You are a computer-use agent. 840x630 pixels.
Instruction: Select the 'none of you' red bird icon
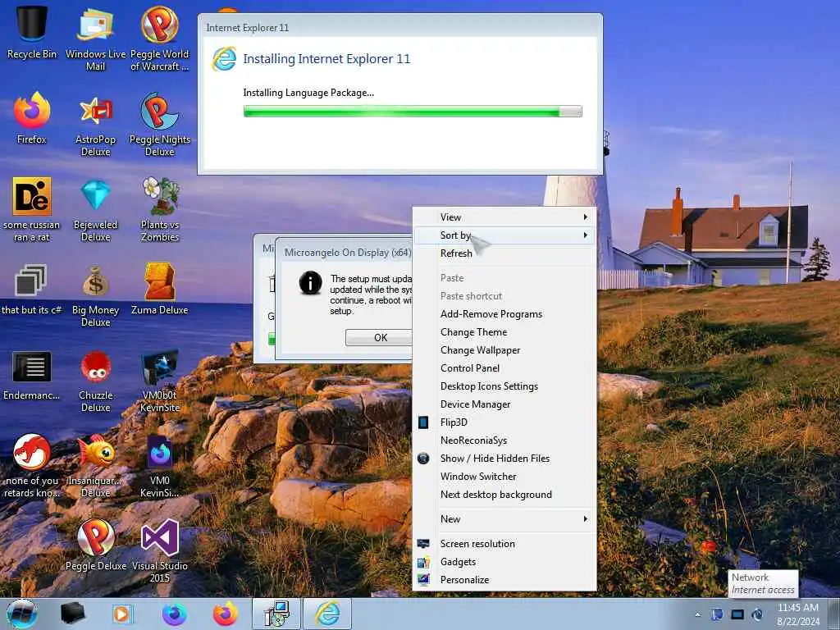(32, 465)
